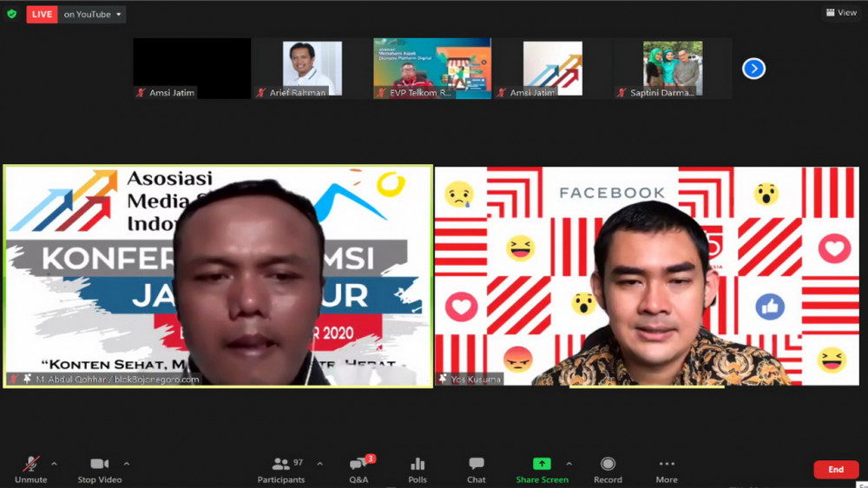
Task: Stop the camera video
Action: pos(99,470)
